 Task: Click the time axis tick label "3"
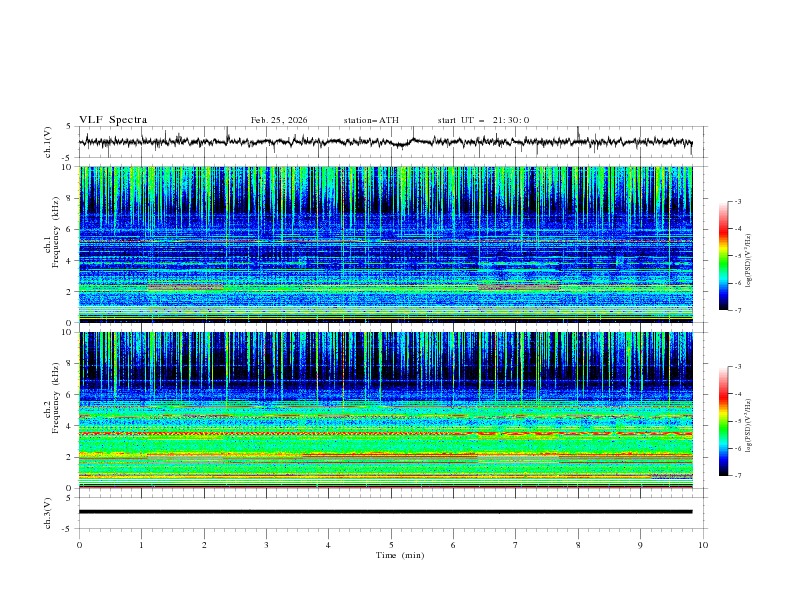pyautogui.click(x=267, y=545)
